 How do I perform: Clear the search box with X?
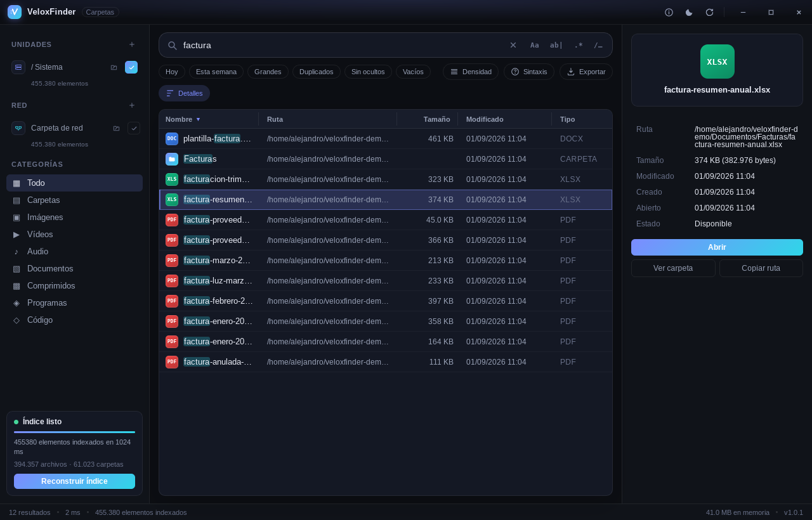(513, 45)
